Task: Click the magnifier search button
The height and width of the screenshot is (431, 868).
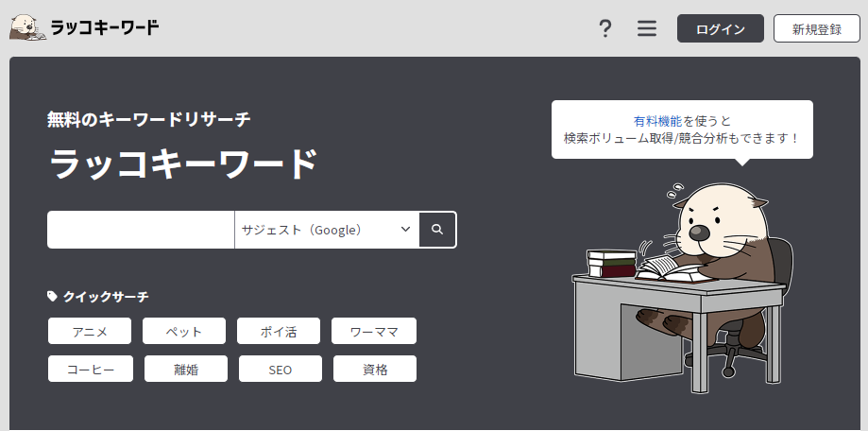Action: point(437,230)
